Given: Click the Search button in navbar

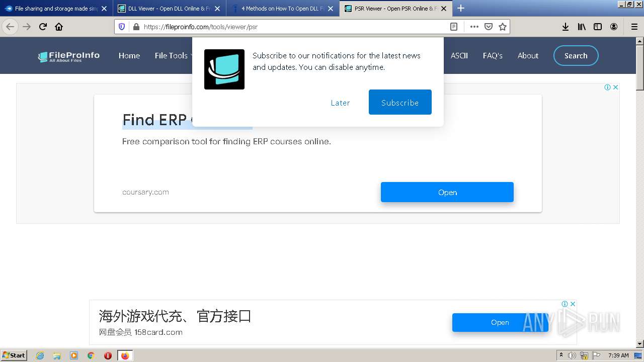Looking at the screenshot, I should point(576,56).
